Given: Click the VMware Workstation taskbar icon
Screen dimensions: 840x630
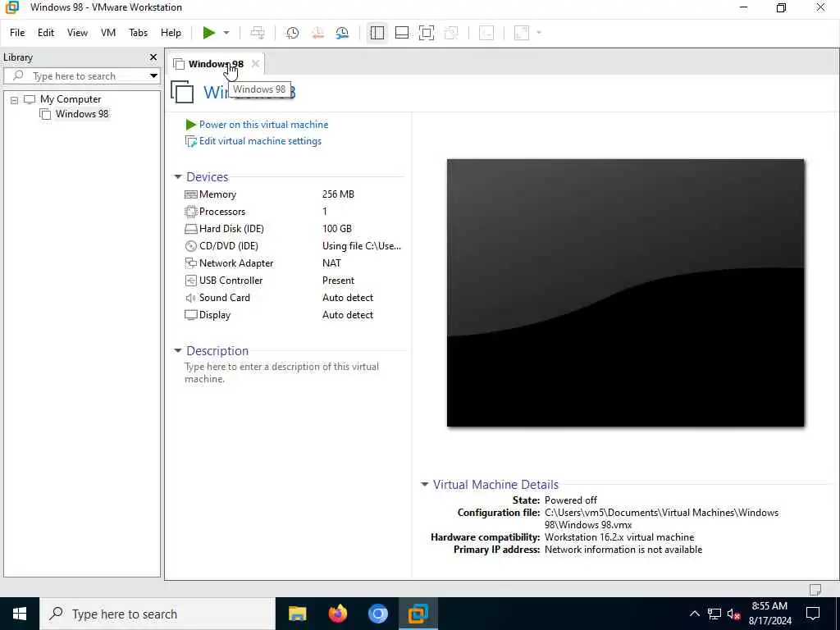Looking at the screenshot, I should pos(418,614).
